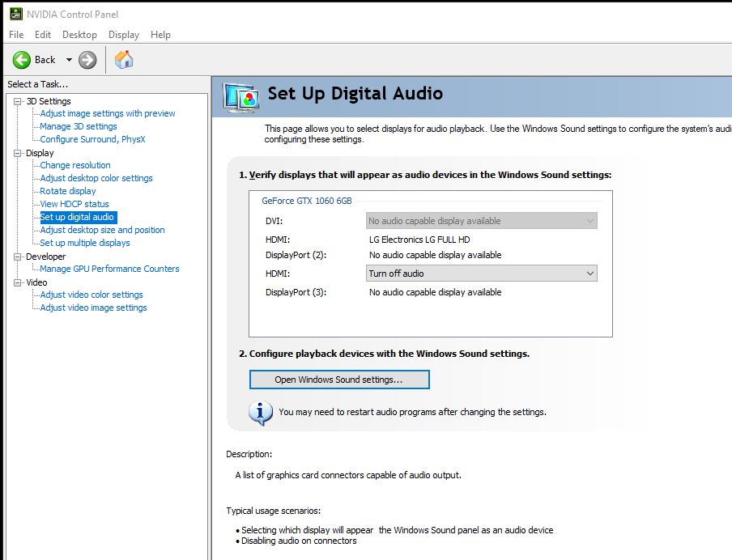Open the Display menu
Screen dimensions: 732x560
124,35
